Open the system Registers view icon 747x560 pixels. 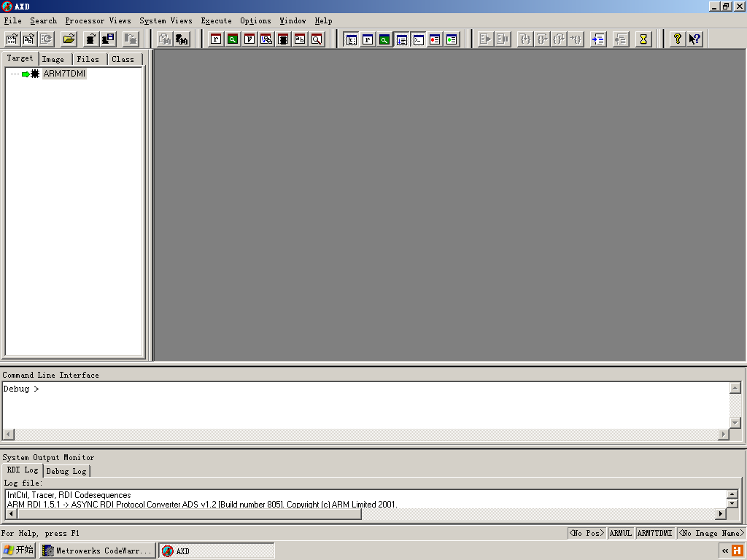[368, 39]
